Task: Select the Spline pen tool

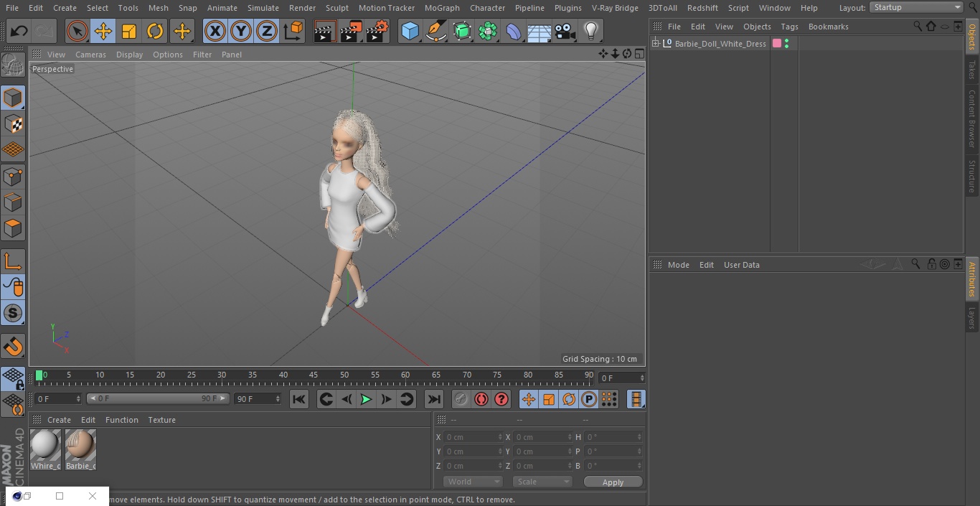Action: (x=436, y=31)
